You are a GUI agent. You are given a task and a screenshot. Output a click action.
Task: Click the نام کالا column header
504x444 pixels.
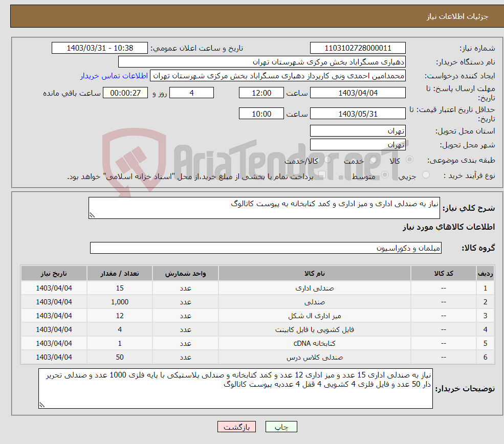pyautogui.click(x=315, y=273)
